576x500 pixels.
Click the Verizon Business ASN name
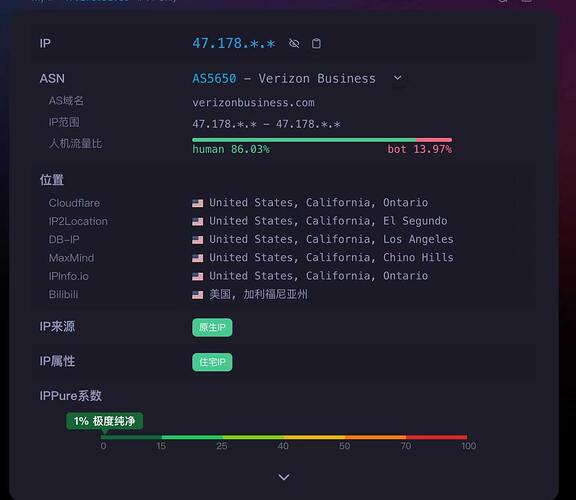coord(317,79)
